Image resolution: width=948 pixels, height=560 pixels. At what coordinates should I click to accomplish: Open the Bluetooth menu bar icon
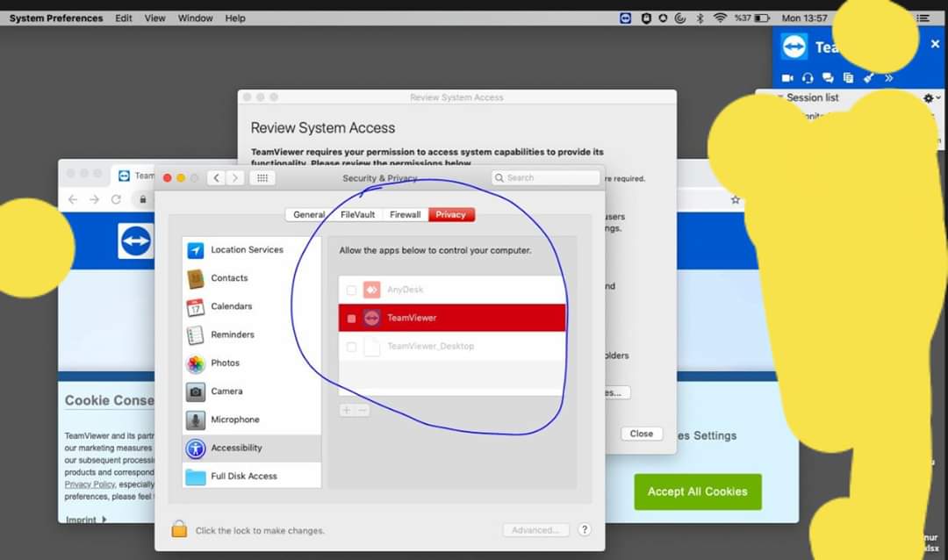[700, 18]
